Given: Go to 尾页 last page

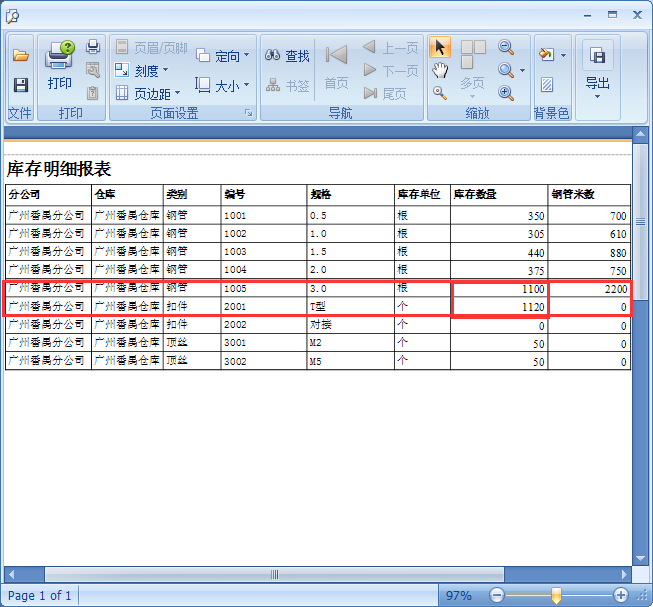Looking at the screenshot, I should click(385, 93).
